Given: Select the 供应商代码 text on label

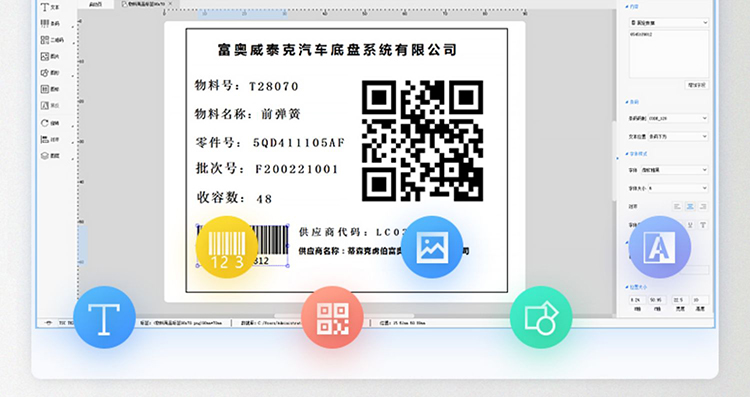Looking at the screenshot, I should point(352,232).
